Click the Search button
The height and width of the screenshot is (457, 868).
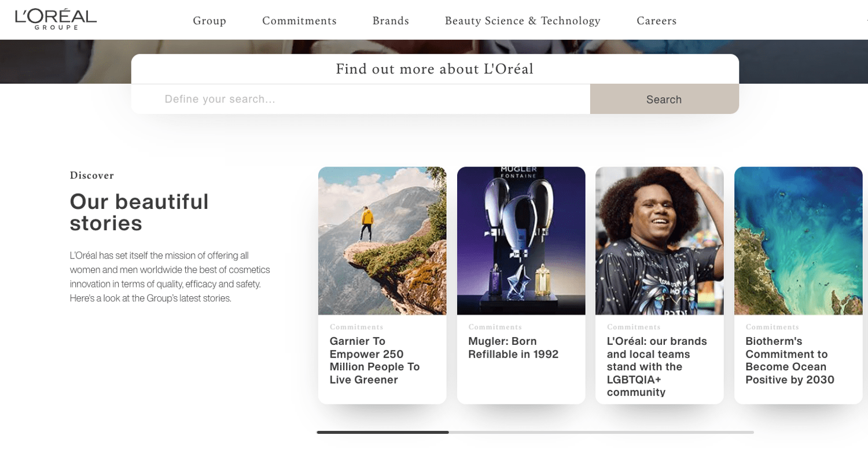click(x=664, y=99)
